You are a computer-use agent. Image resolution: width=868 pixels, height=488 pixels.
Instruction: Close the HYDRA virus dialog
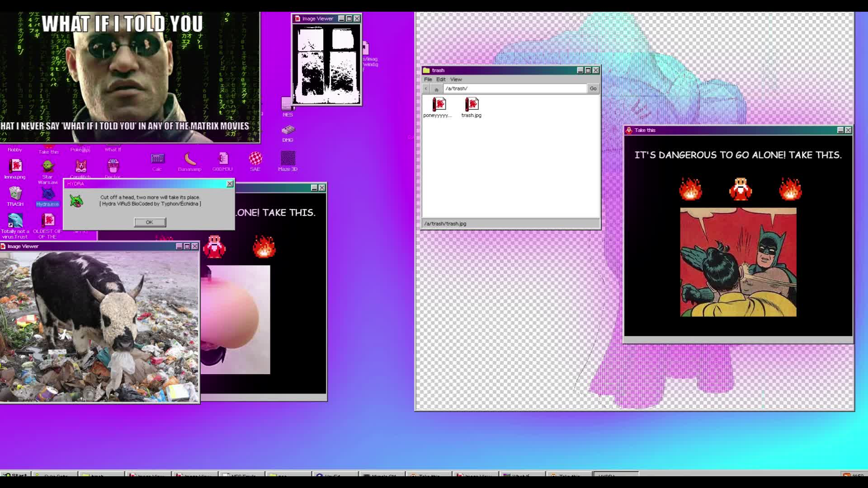pos(230,184)
